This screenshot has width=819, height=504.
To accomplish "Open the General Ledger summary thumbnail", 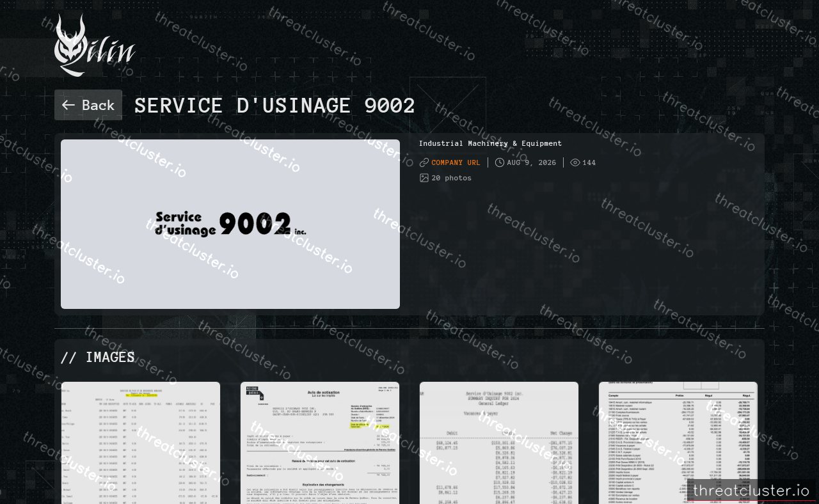I will [x=499, y=443].
